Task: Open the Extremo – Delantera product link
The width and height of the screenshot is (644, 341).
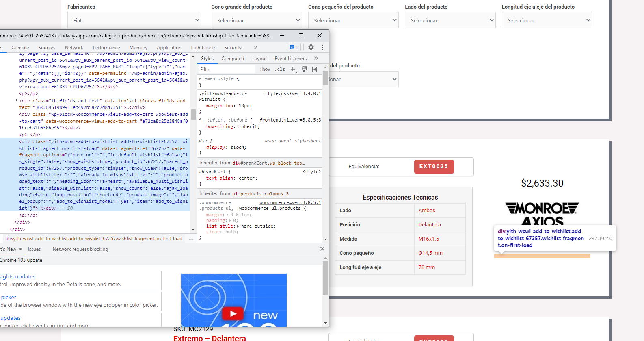Action: coord(210,338)
